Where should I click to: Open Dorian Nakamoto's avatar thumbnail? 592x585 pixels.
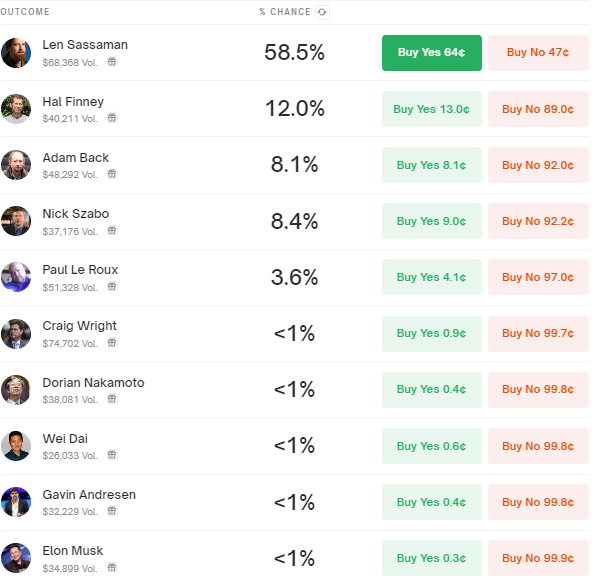16,390
